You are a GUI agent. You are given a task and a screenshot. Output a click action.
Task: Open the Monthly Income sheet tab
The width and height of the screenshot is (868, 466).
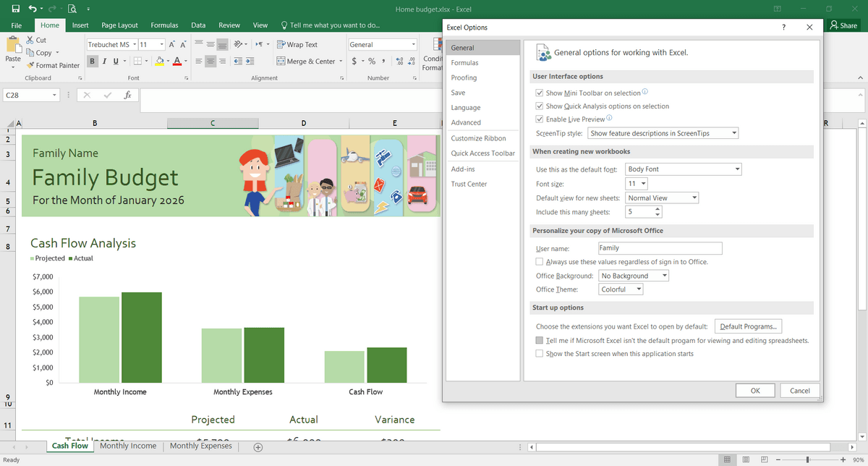click(x=128, y=446)
